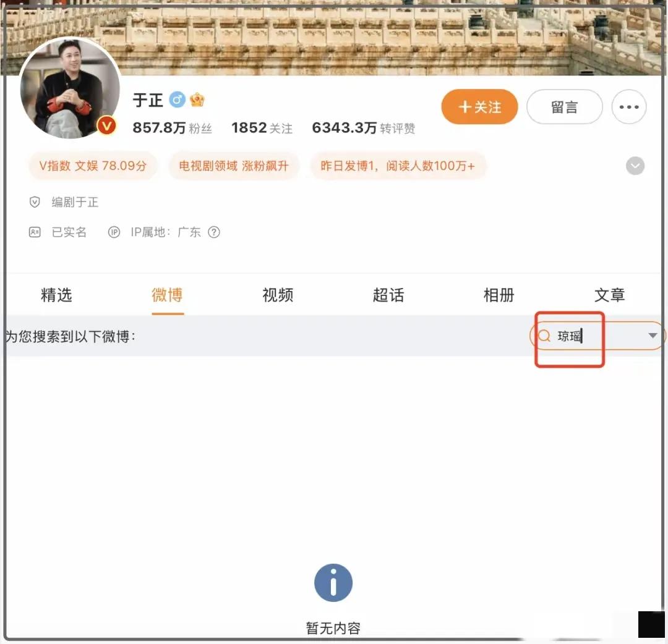Click the 编剧于正 certification text
This screenshot has height=644, width=668.
(x=75, y=201)
